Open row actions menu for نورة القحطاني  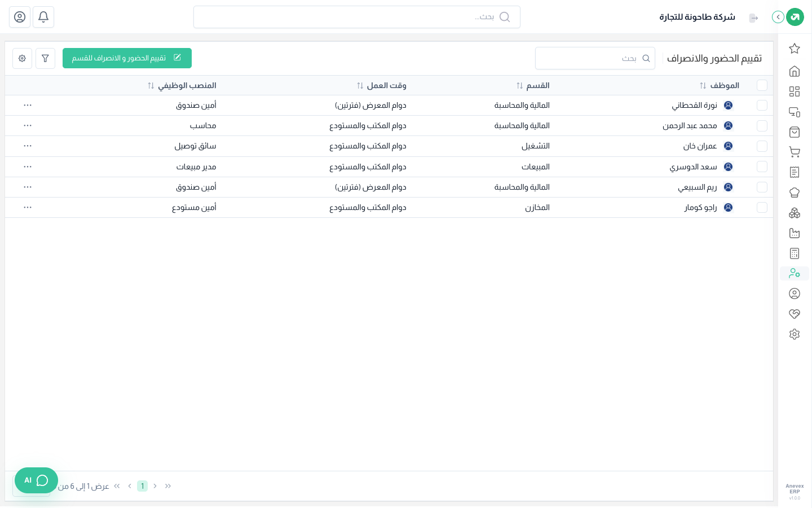point(28,106)
